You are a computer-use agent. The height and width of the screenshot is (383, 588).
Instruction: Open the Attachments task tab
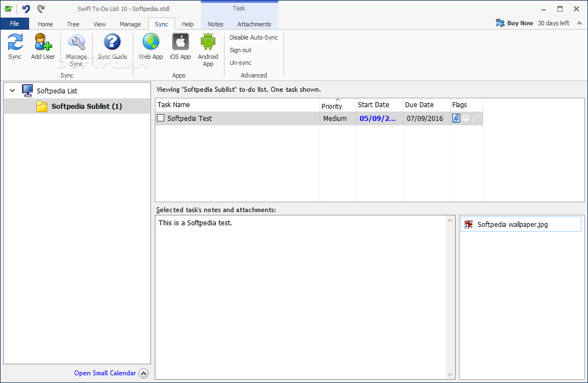pyautogui.click(x=254, y=24)
